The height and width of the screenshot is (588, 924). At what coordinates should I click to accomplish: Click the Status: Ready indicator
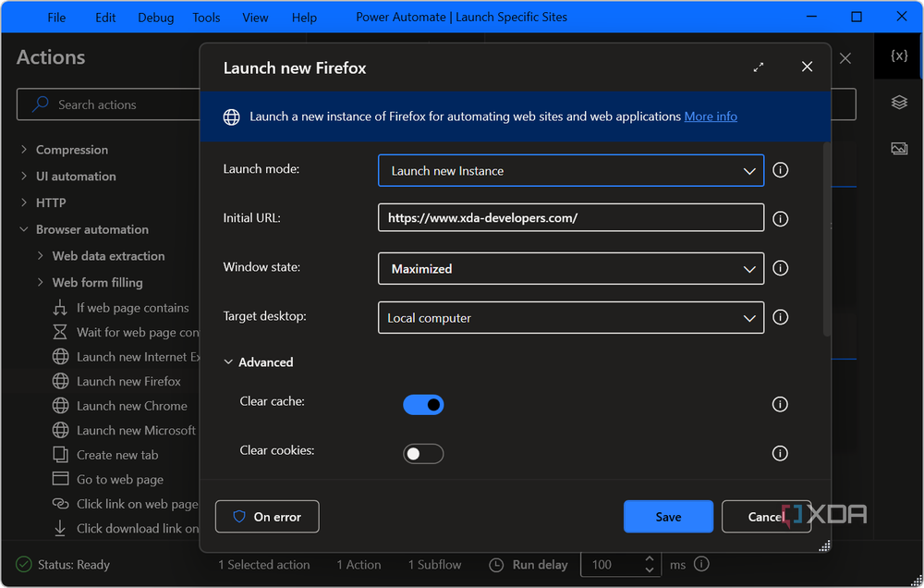(63, 564)
